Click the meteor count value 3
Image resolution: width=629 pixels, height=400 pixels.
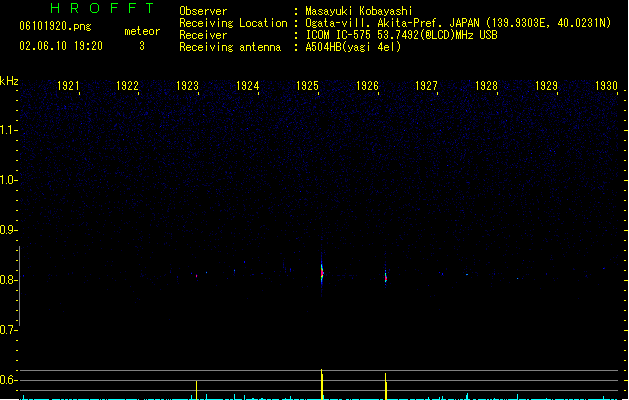pyautogui.click(x=142, y=46)
